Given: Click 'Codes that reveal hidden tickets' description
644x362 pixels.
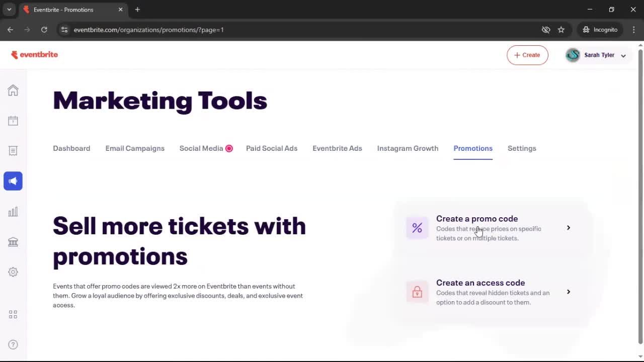Looking at the screenshot, I should click(493, 298).
